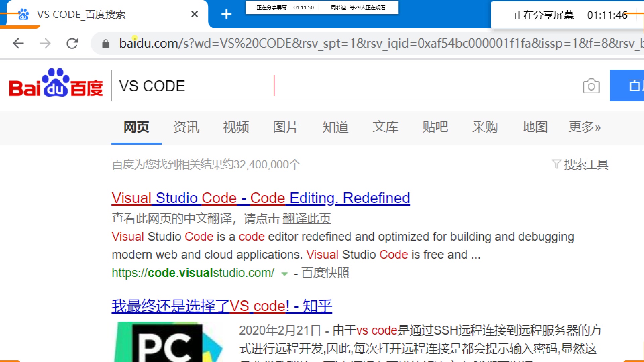Expand dropdown arrow beside code.visualstudio.com

click(x=284, y=274)
